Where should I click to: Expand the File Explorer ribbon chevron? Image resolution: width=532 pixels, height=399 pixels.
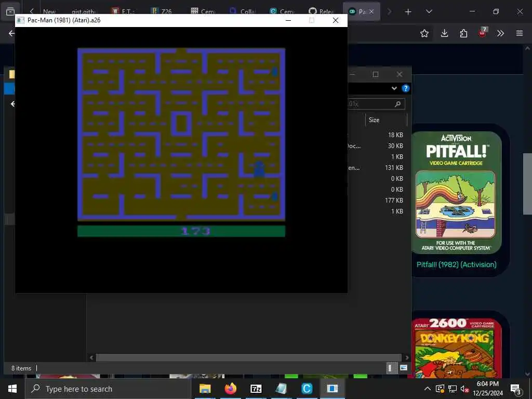(394, 88)
